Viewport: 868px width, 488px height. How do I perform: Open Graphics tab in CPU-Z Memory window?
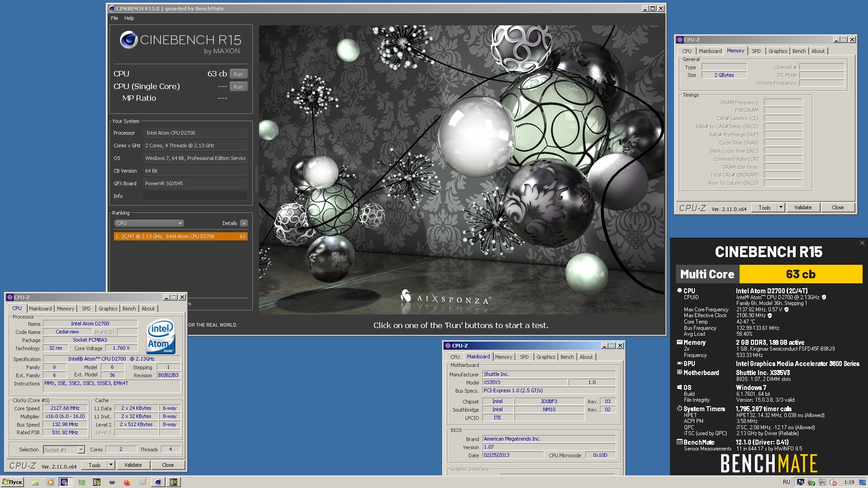point(778,51)
